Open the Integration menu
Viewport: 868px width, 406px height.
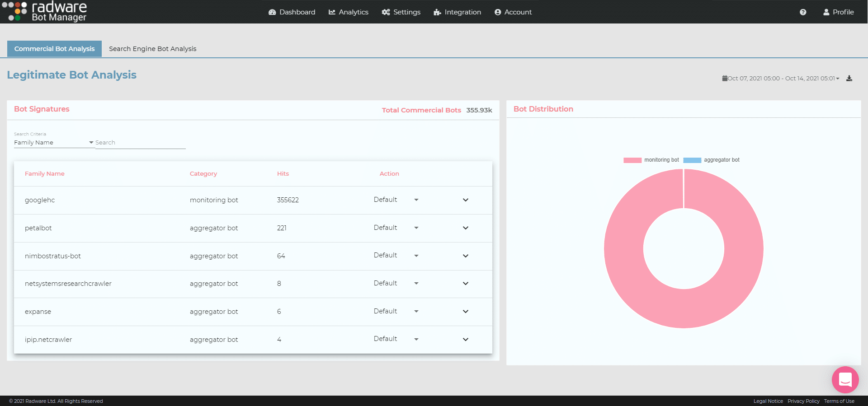[457, 12]
